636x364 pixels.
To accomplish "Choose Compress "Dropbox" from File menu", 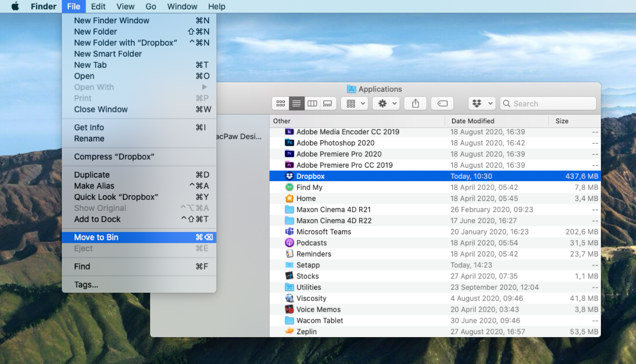I will coord(114,156).
